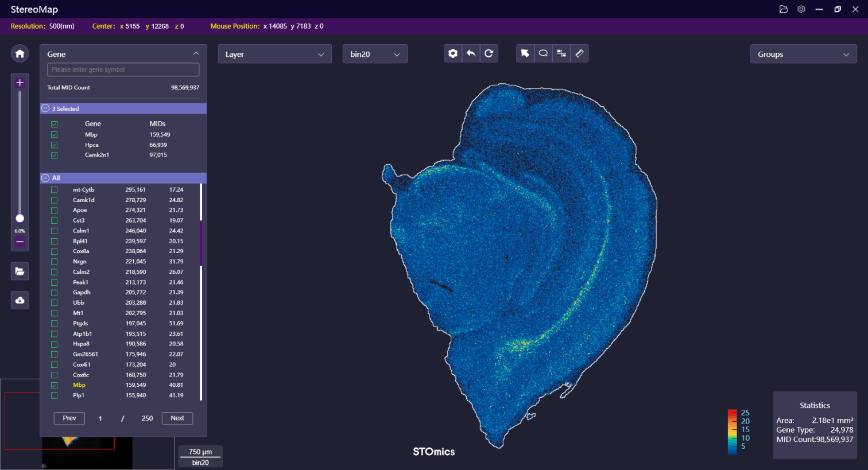
Task: Check the Apoe gene checkbox
Action: (55, 211)
